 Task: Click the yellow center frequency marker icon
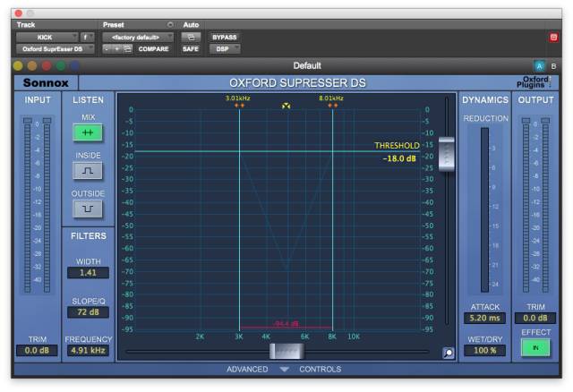point(286,106)
